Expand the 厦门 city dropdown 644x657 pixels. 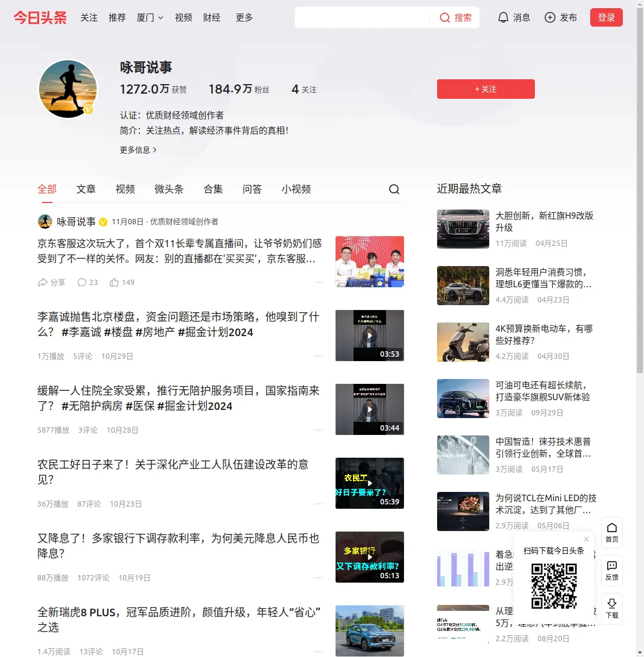(150, 18)
